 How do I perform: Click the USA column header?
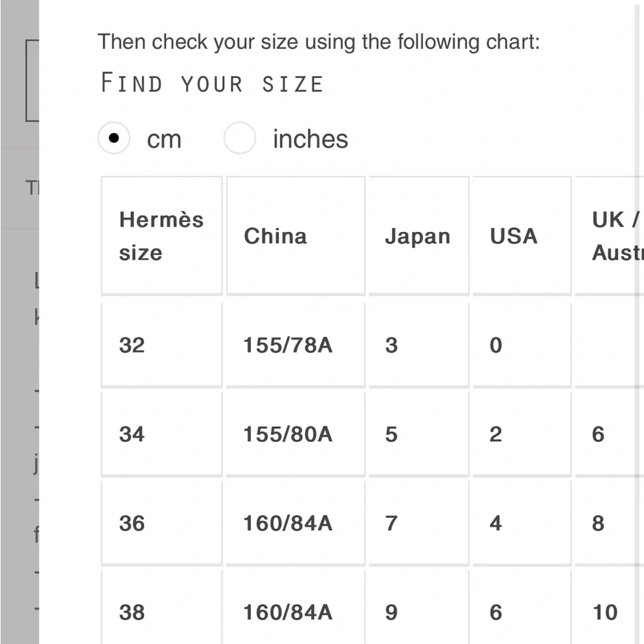[522, 236]
